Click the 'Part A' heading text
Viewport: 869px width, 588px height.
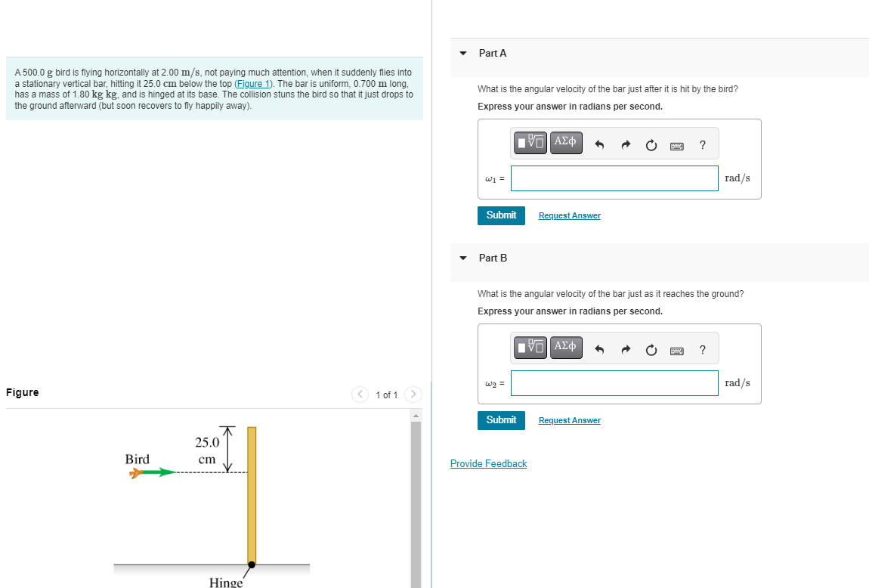point(492,53)
